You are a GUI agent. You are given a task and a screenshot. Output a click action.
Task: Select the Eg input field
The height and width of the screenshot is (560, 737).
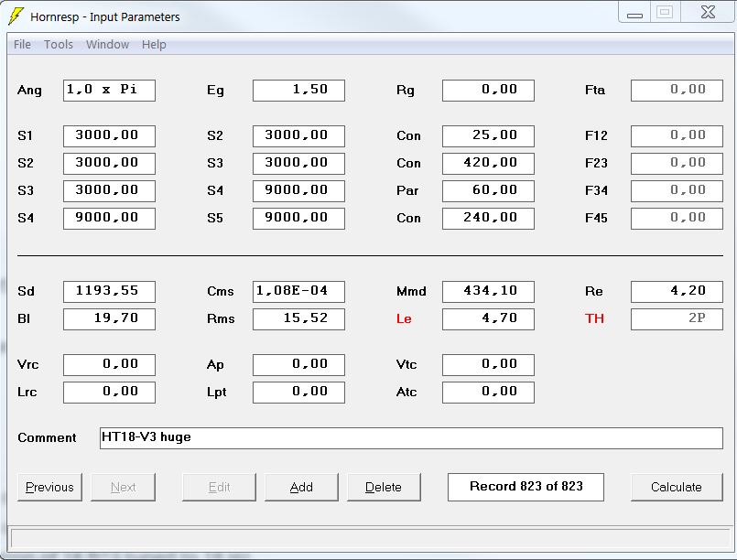pos(299,91)
